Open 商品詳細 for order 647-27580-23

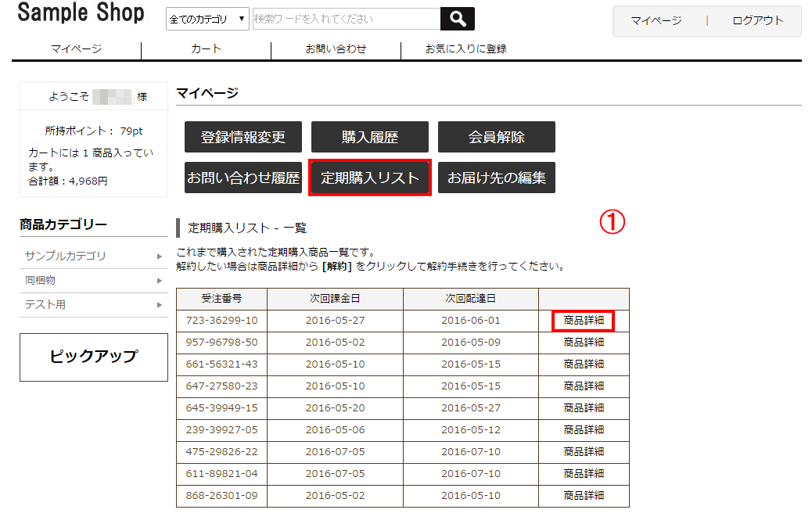(x=584, y=386)
